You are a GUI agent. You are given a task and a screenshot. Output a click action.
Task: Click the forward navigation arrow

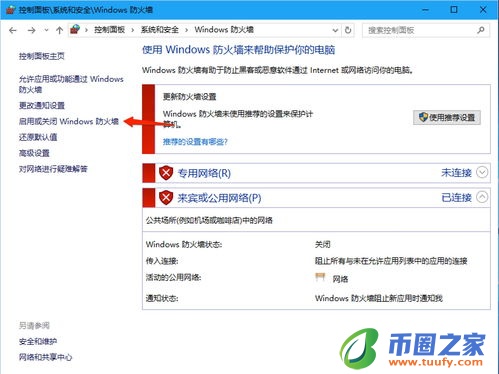32,31
